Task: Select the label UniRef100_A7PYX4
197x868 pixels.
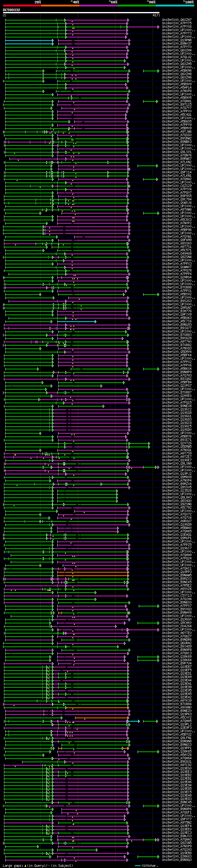Action: 177,189
